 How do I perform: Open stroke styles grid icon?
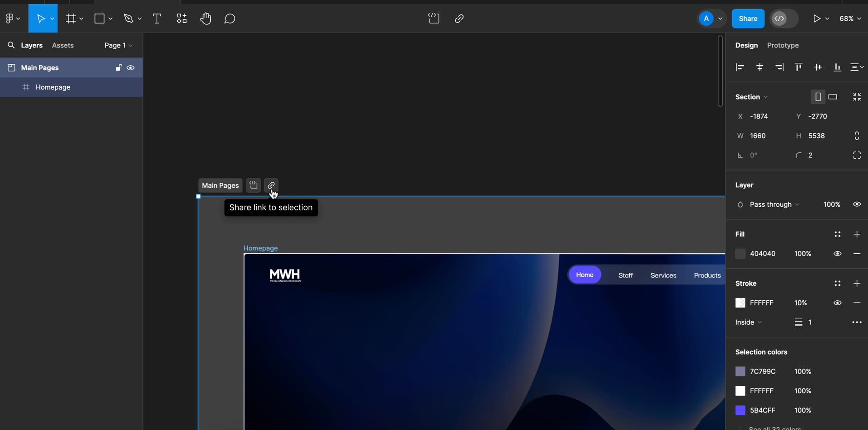pyautogui.click(x=837, y=284)
